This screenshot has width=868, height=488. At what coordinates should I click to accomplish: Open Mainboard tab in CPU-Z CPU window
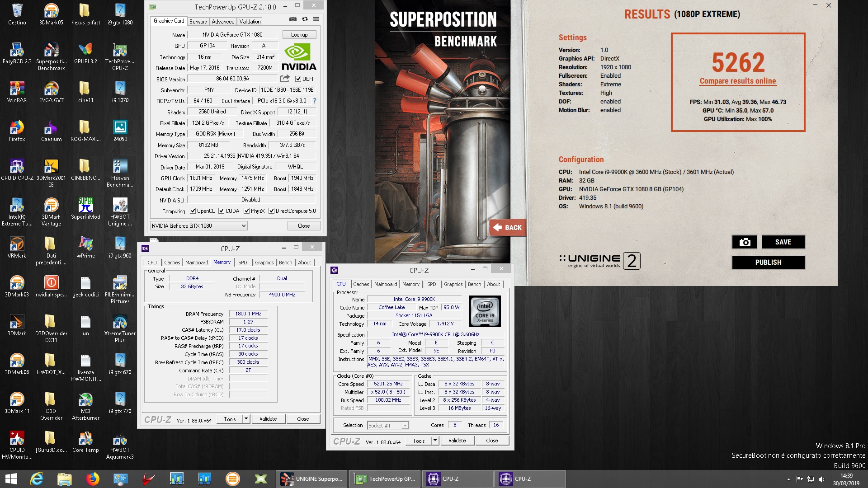pos(386,284)
